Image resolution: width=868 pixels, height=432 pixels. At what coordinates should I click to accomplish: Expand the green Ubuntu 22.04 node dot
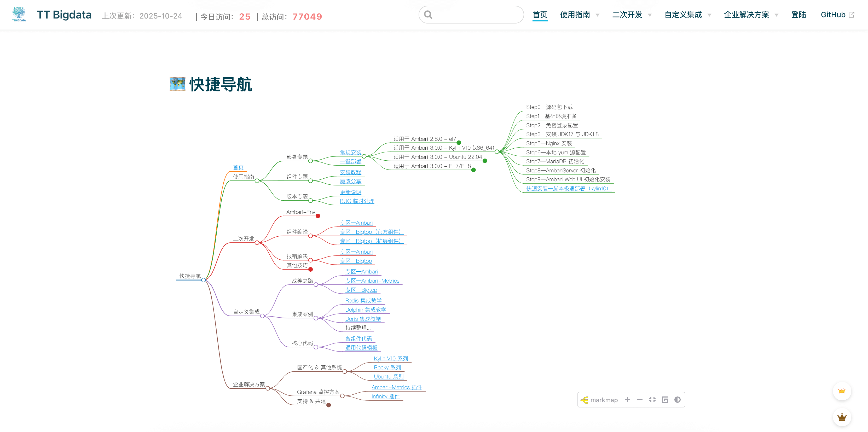click(x=485, y=161)
